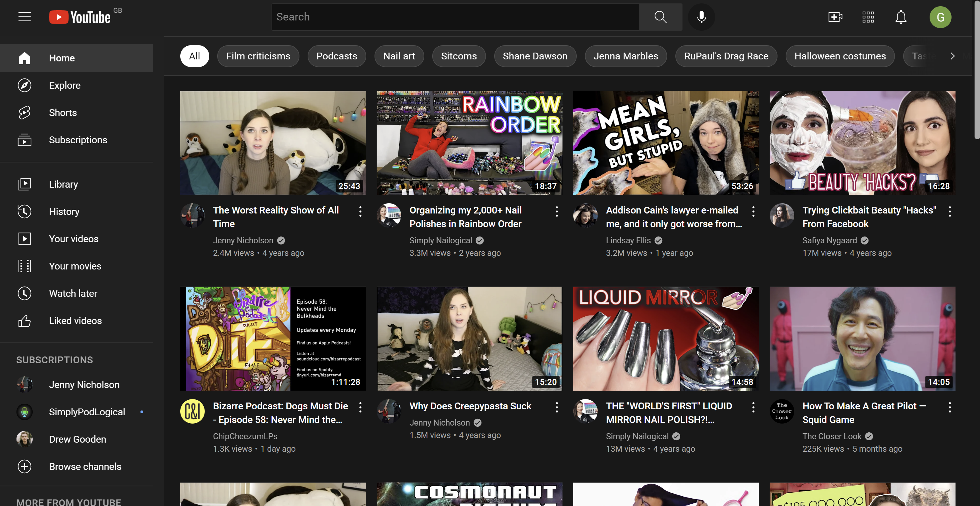Open Simply Nailogical avatar beside Rainbow Order video
This screenshot has width=980, height=506.
pos(389,215)
